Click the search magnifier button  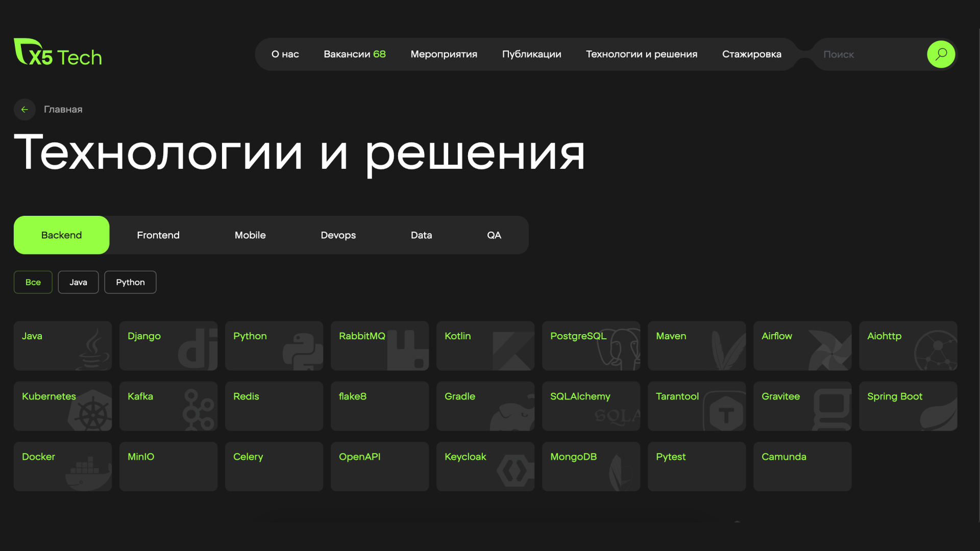pos(941,54)
